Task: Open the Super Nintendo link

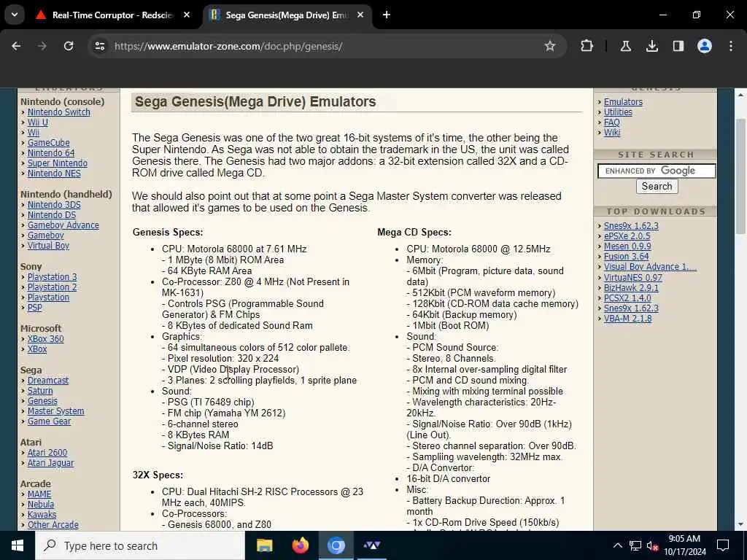Action: 57,163
